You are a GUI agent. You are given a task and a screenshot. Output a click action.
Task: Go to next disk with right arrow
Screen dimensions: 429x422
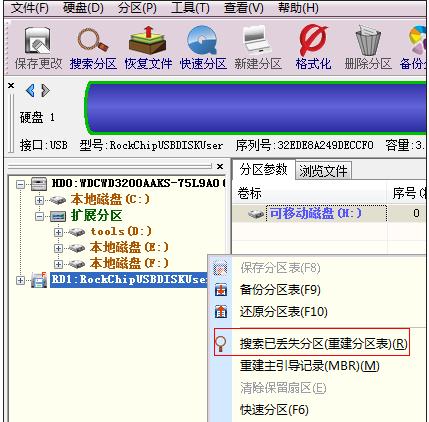pos(45,90)
